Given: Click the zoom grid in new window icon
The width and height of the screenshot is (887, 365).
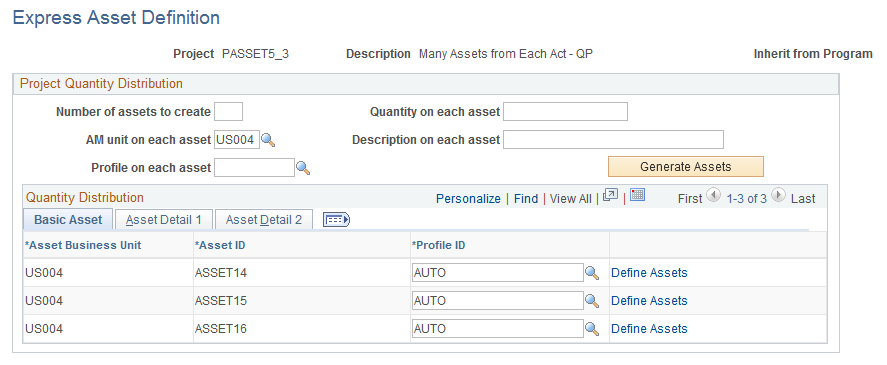Looking at the screenshot, I should 610,196.
